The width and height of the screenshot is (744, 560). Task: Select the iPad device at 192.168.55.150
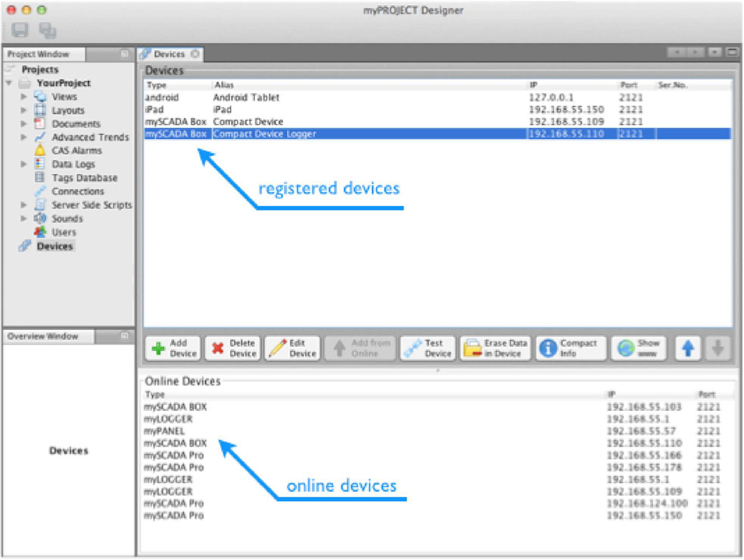click(437, 110)
